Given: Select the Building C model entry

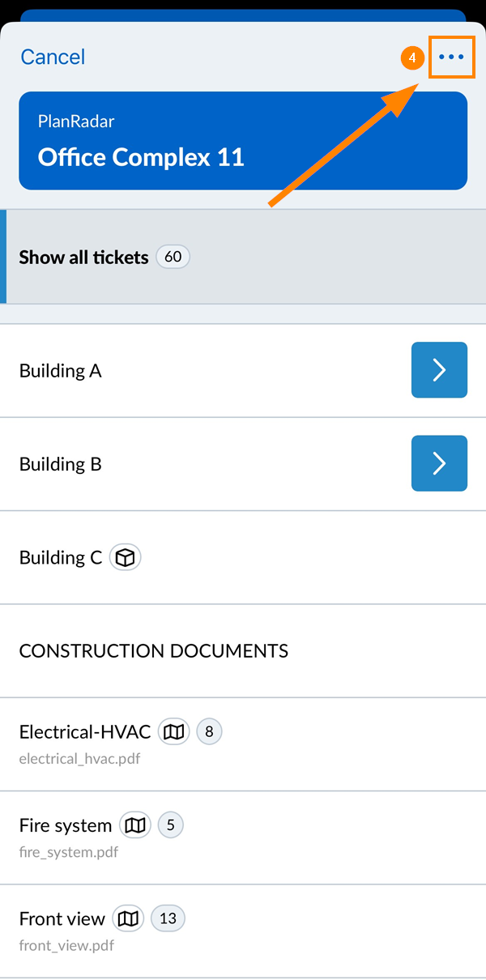Looking at the screenshot, I should (61, 558).
